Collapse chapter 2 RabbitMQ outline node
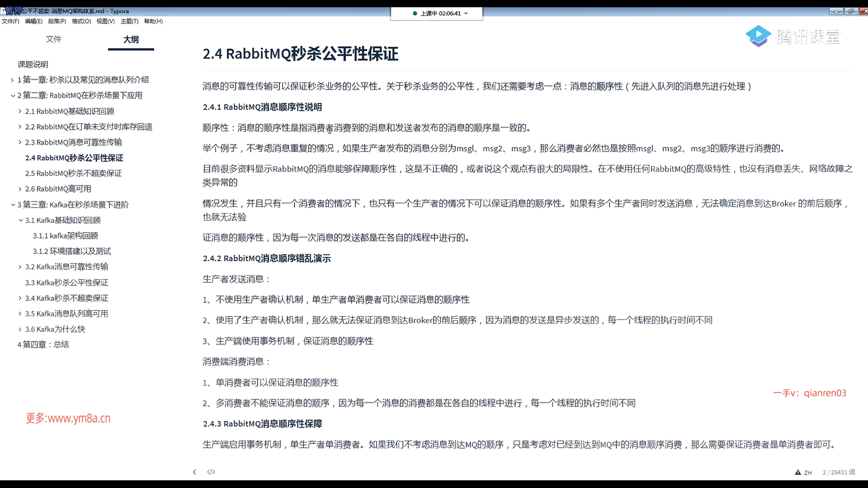 (12, 95)
